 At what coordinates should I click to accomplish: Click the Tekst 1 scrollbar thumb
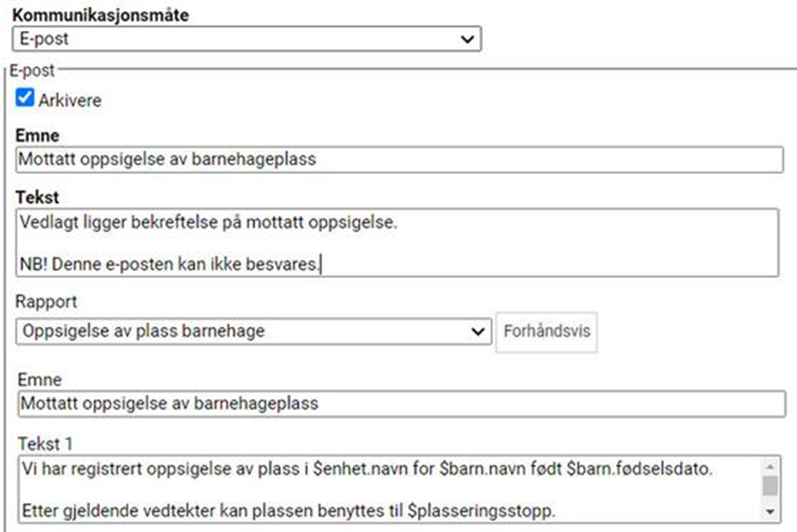coord(771,483)
